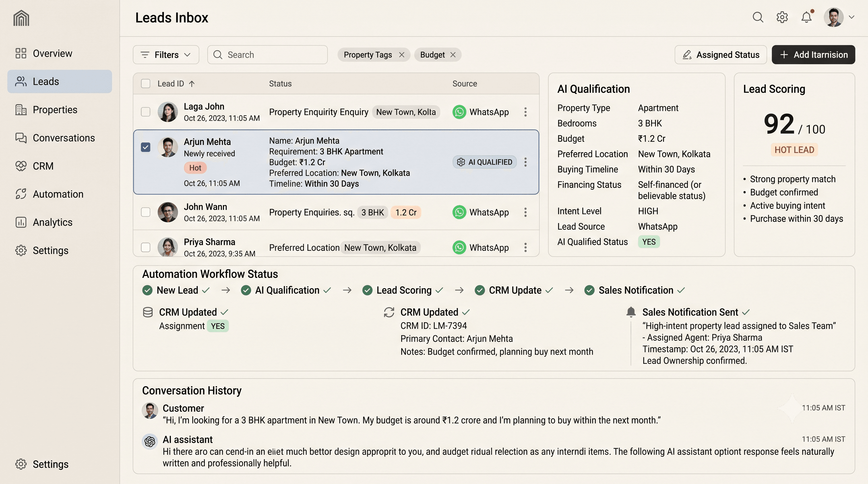Click the 3 BHK tag on John Wann
868x484 pixels.
coord(372,212)
